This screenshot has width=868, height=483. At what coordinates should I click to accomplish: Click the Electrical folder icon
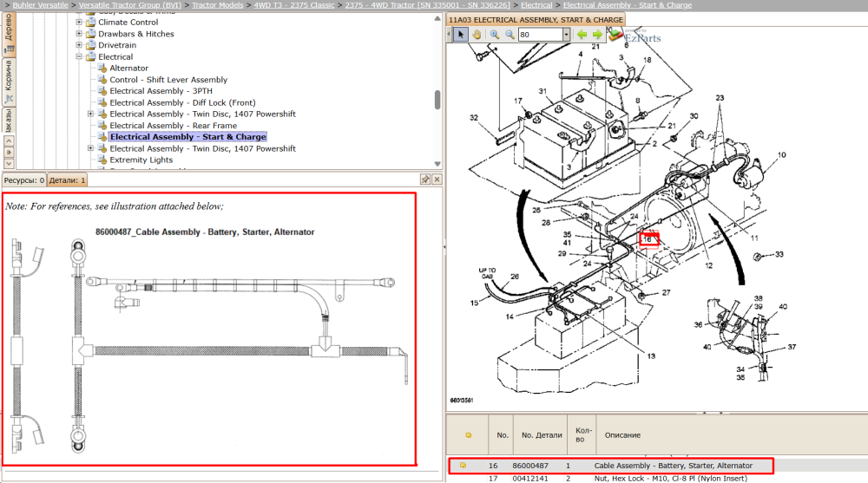tap(91, 56)
